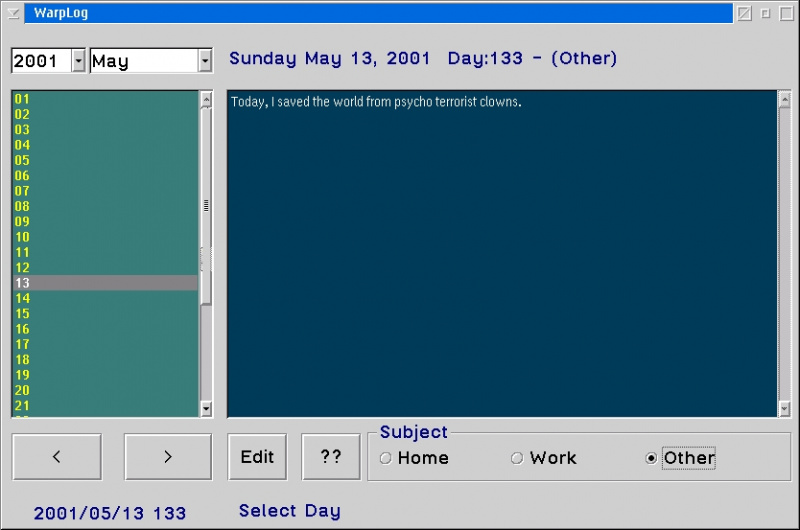Select day 19 in the list
Viewport: 800px width, 530px height.
[x=105, y=375]
